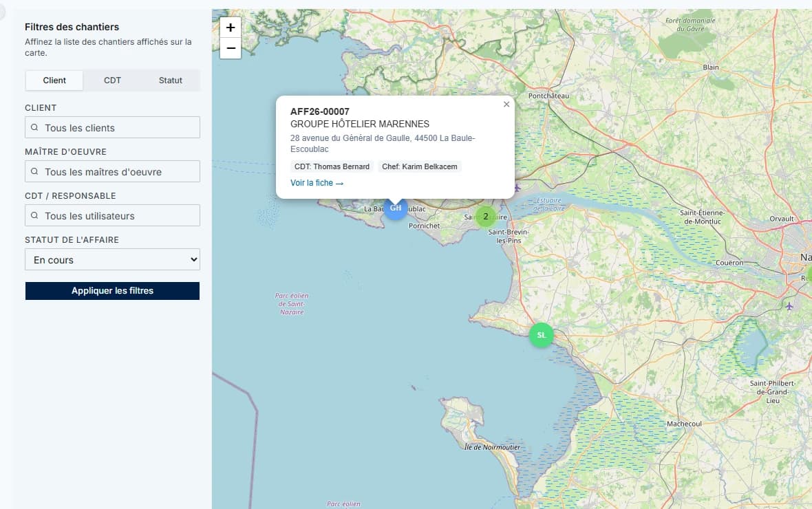Click the Île de Noirmoutier map label

pyautogui.click(x=493, y=447)
